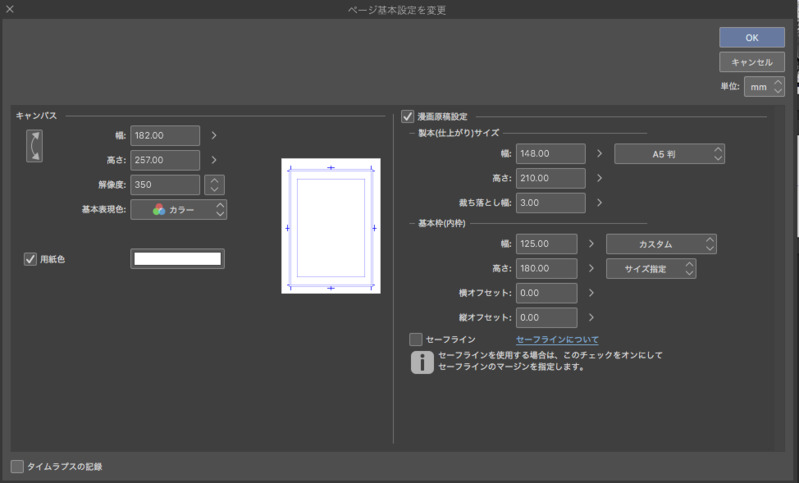This screenshot has width=799, height=483.
Task: Enable タイムラプスの記録 checkbox
Action: (17, 466)
